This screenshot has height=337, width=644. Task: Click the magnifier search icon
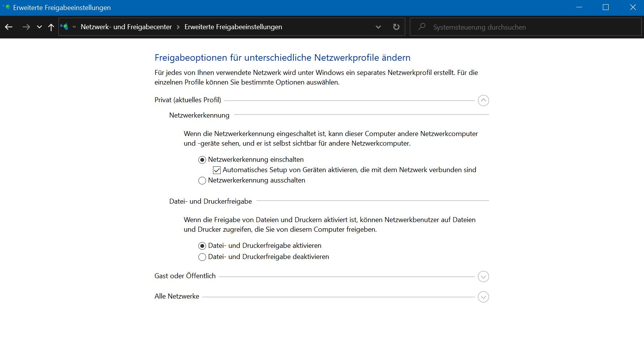[422, 27]
